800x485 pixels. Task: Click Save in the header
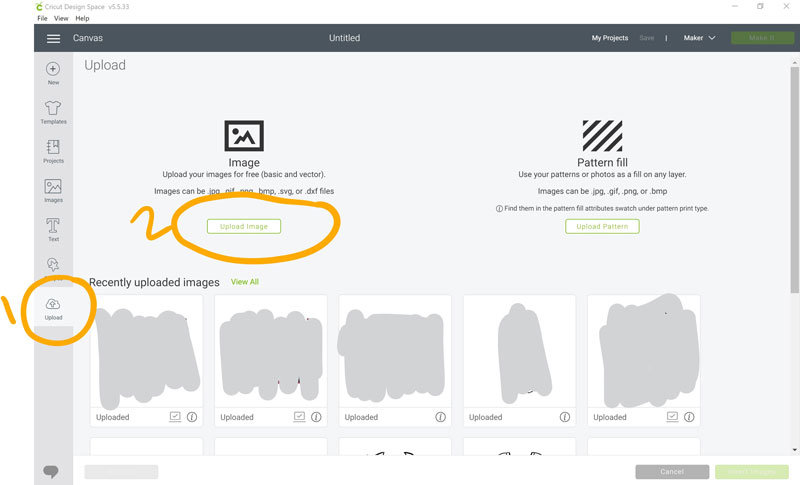646,38
